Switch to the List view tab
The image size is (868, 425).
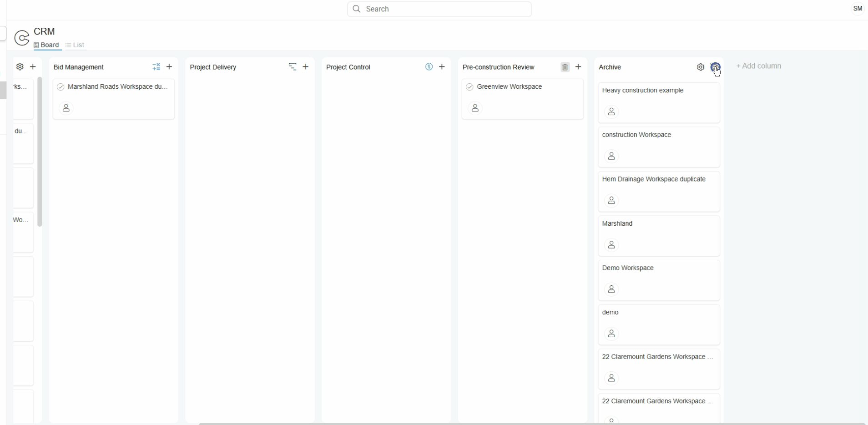pos(75,45)
